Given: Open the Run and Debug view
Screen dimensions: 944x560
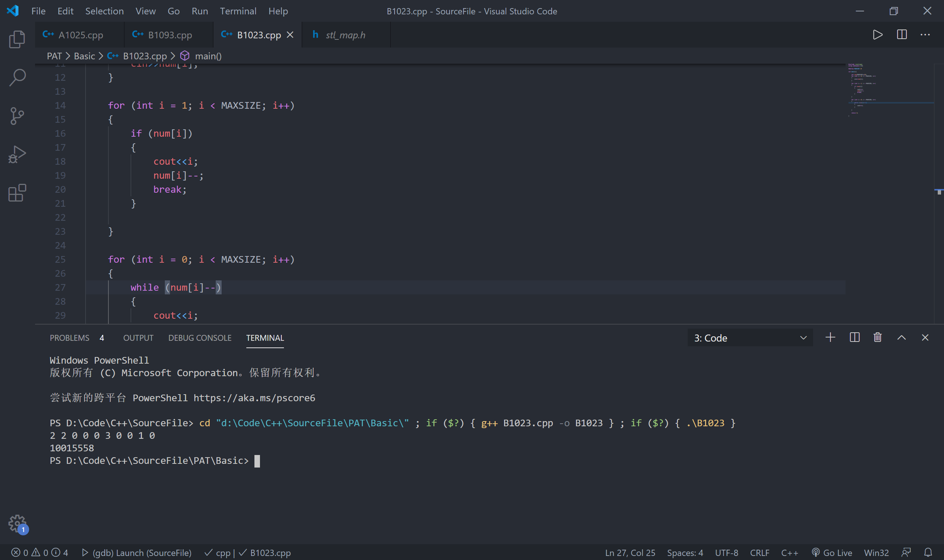Looking at the screenshot, I should [17, 154].
